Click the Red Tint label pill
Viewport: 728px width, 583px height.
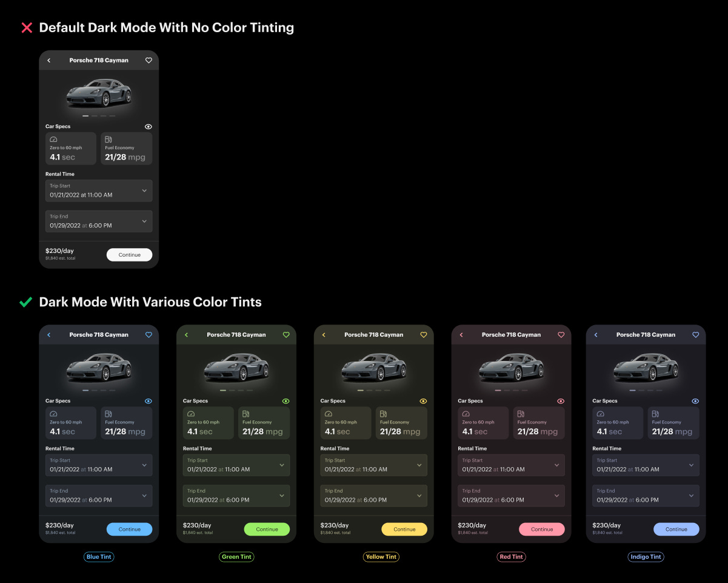tap(512, 557)
